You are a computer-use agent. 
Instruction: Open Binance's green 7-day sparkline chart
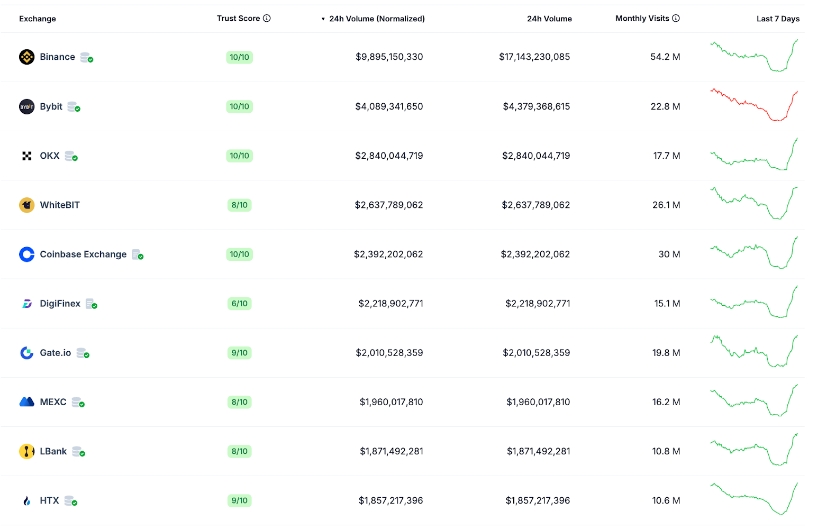pyautogui.click(x=754, y=56)
